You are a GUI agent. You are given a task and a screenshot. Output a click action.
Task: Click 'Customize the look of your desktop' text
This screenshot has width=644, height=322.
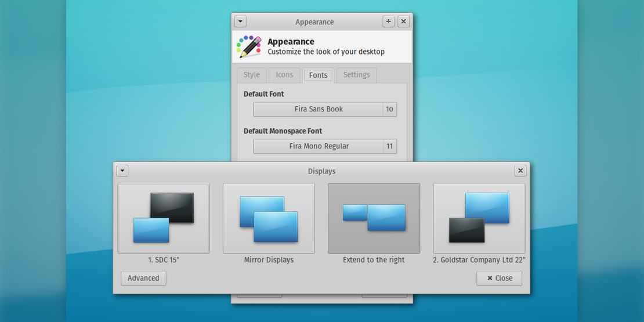coord(326,52)
